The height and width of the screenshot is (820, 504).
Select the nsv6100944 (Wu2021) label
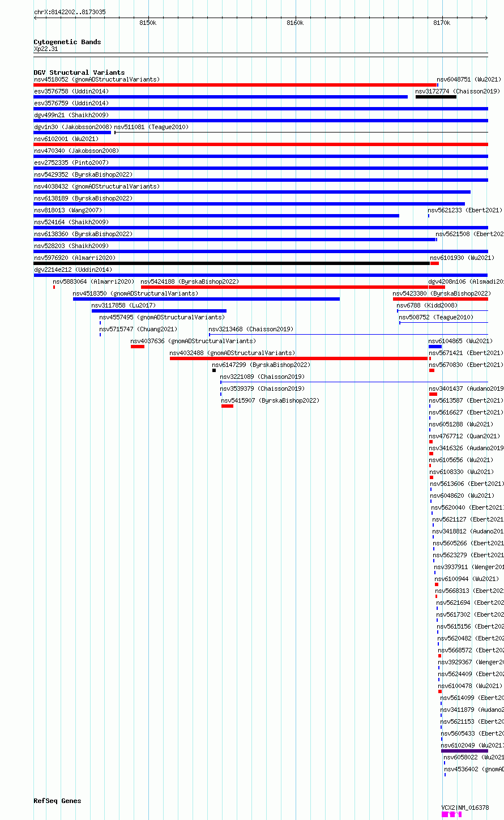coord(467,579)
